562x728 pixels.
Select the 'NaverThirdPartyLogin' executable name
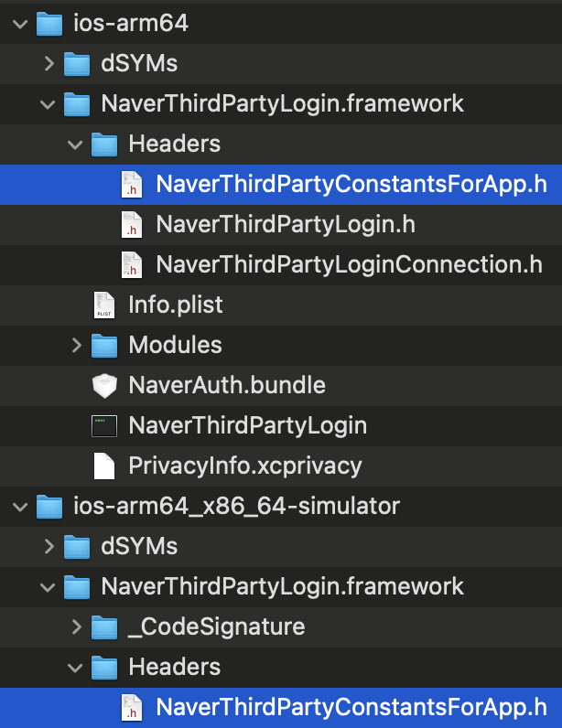click(248, 426)
